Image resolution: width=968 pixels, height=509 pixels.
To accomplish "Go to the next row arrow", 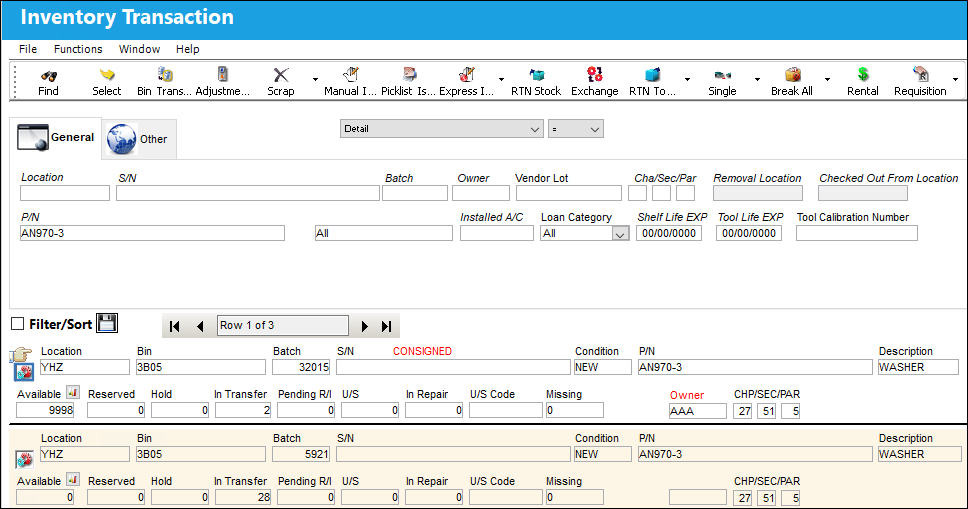I will click(x=364, y=326).
